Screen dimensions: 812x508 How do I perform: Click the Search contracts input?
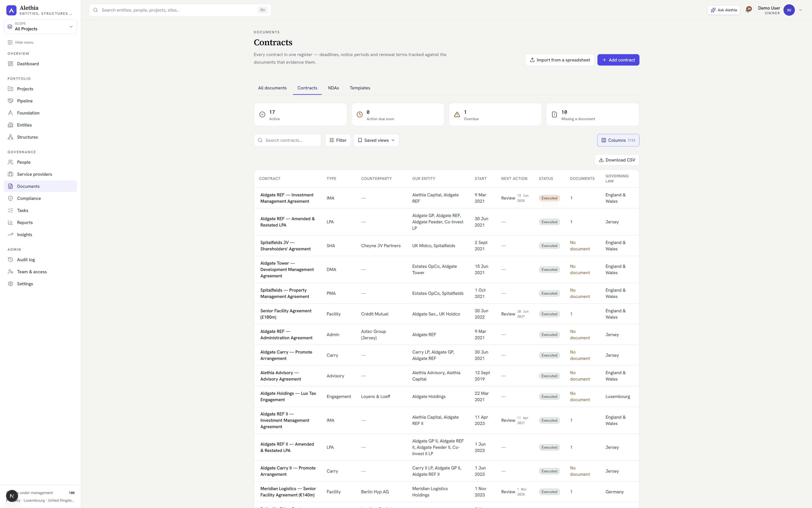pyautogui.click(x=287, y=140)
